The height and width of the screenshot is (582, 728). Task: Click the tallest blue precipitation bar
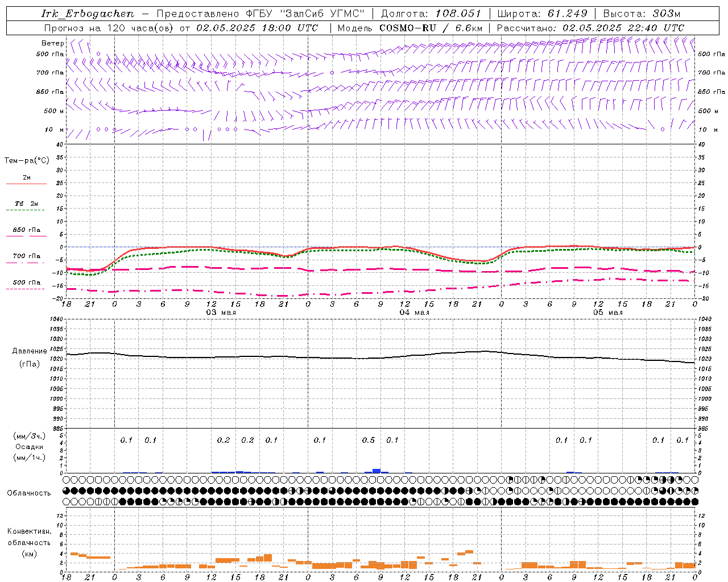pyautogui.click(x=377, y=471)
